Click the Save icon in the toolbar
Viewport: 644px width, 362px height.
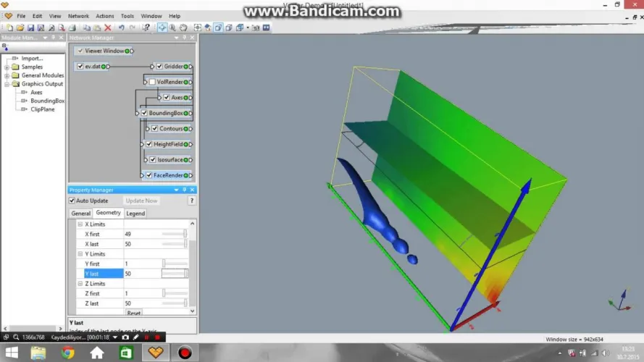30,28
